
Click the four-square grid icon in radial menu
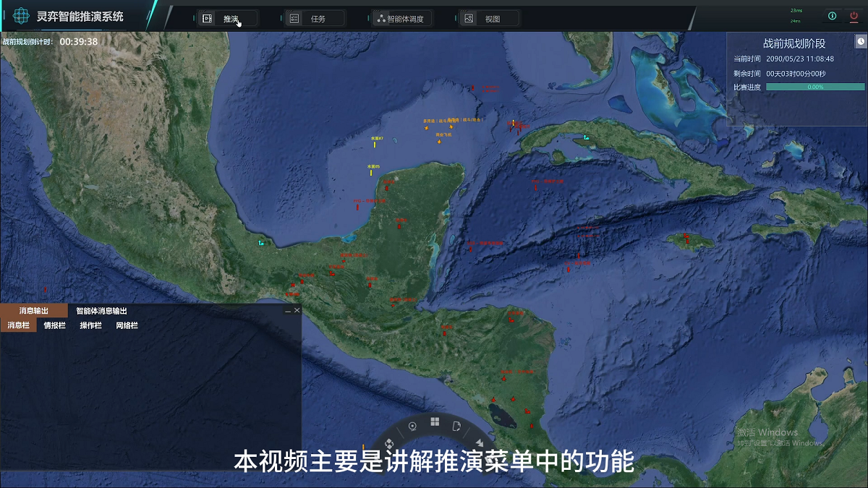coord(435,421)
